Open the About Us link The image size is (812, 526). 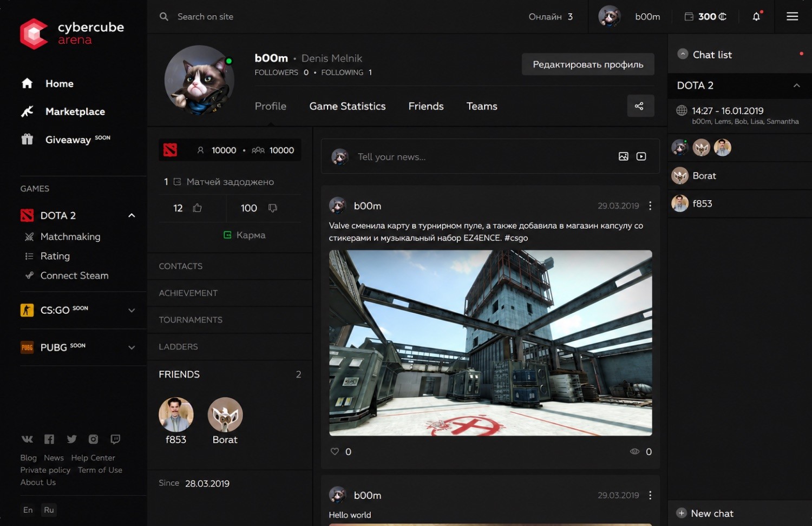(x=38, y=482)
